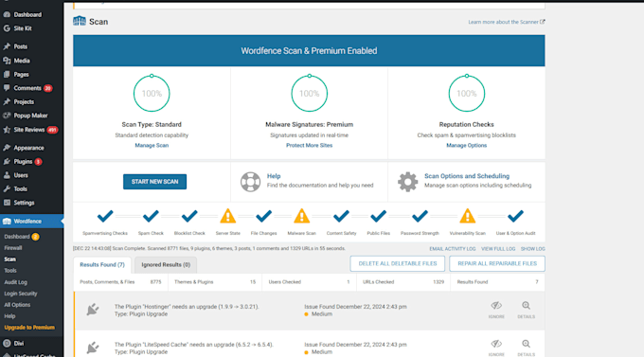
Task: Click the Malware Scan warning icon
Action: (x=302, y=216)
